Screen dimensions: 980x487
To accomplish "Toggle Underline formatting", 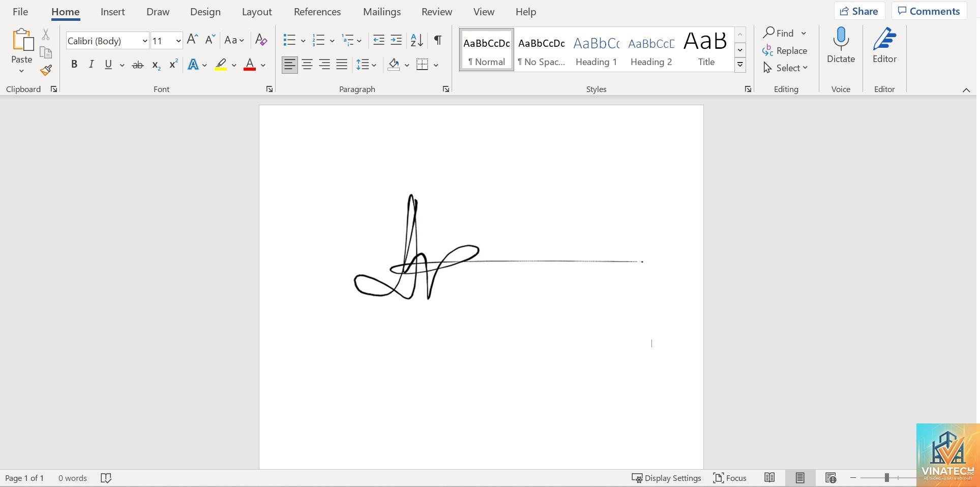I will tap(108, 65).
